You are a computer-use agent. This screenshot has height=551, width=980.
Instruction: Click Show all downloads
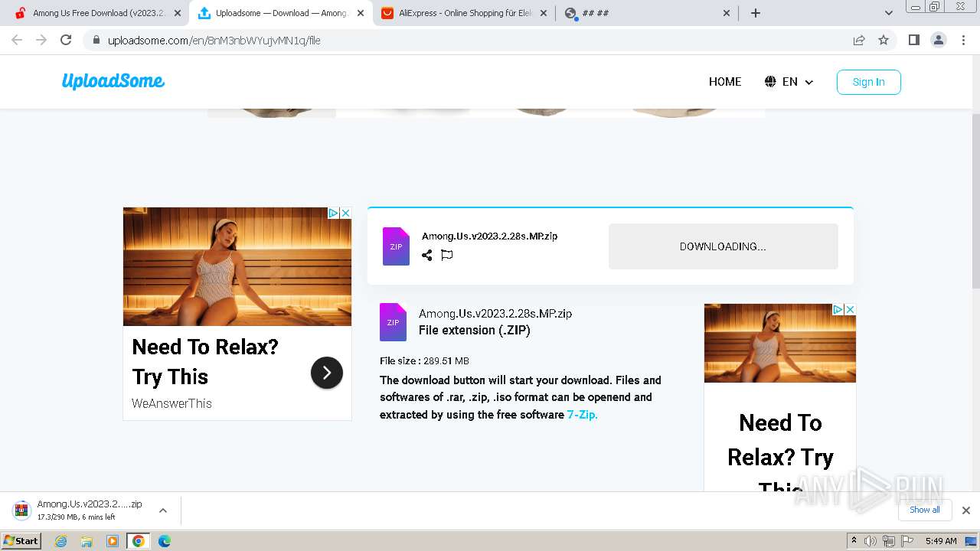click(925, 510)
